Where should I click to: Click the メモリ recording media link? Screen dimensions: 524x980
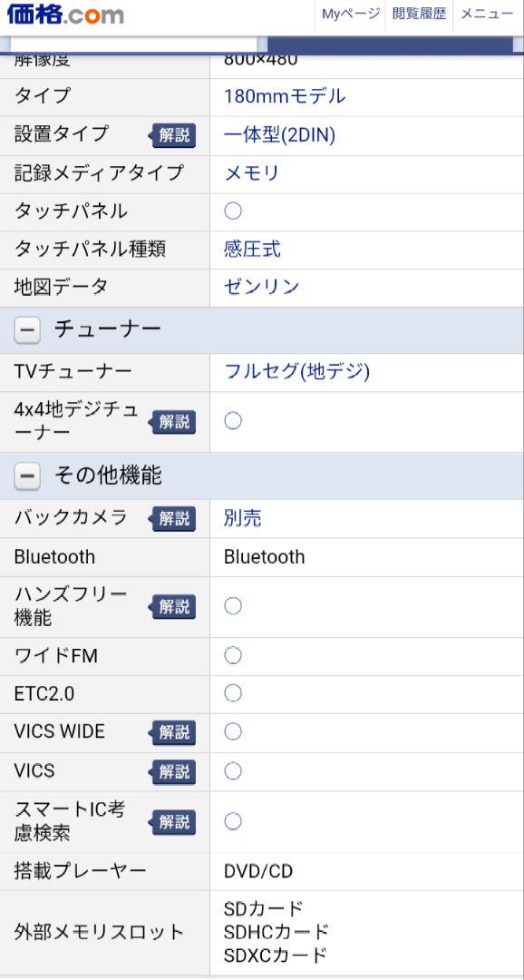tap(252, 173)
